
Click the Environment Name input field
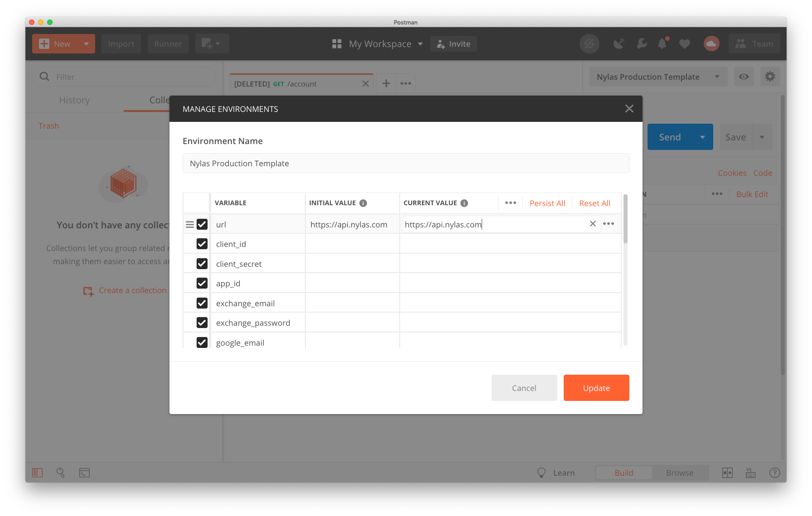(406, 163)
